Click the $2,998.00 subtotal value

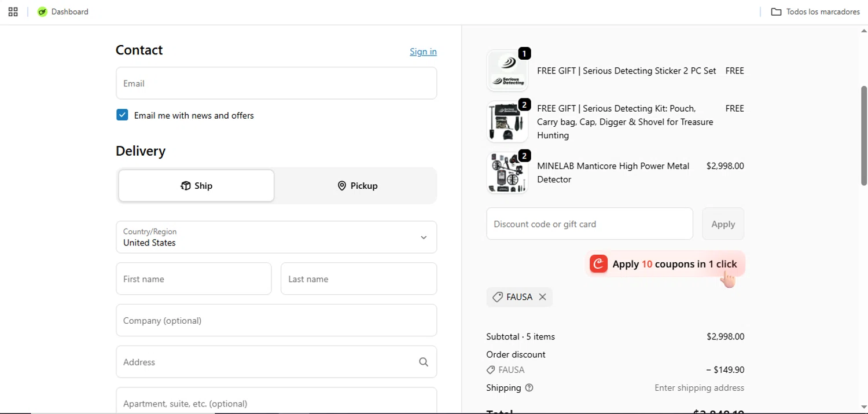725,336
